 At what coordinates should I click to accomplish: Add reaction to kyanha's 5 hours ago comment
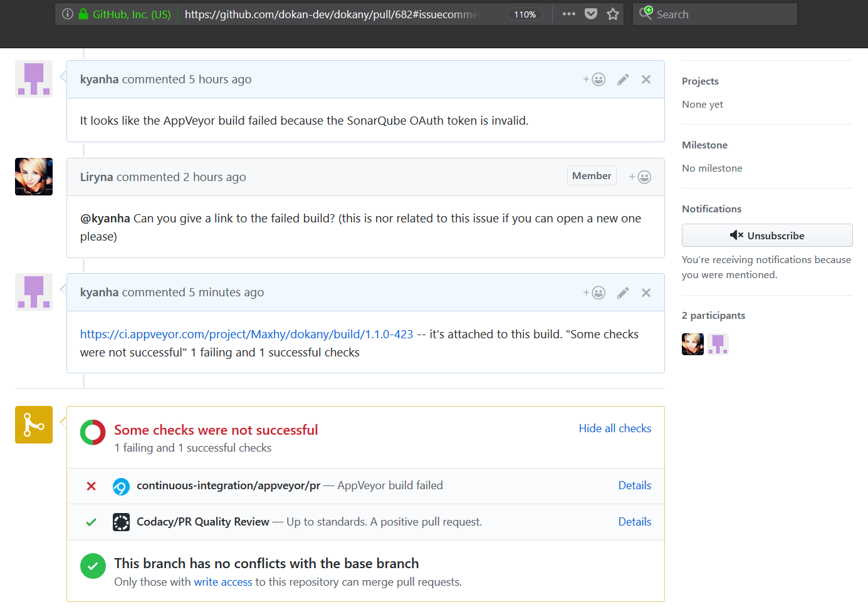coord(594,80)
